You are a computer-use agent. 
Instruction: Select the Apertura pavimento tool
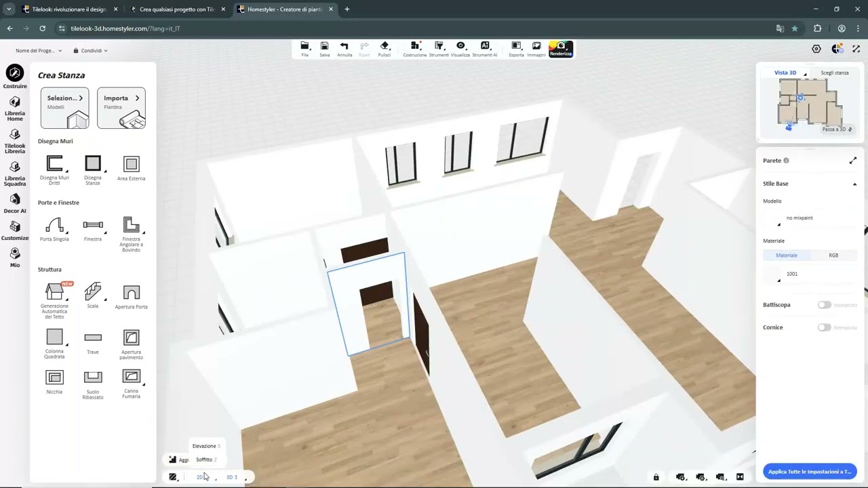(131, 344)
